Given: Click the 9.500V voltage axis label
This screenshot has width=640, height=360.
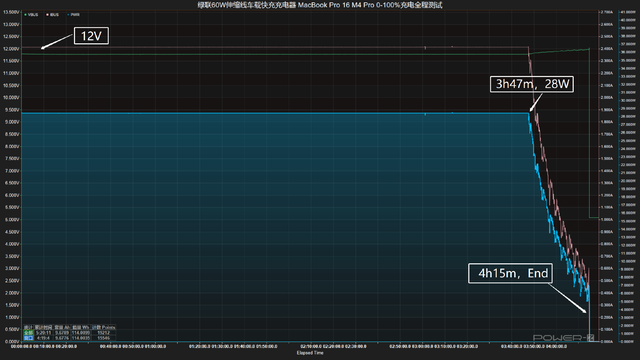Looking at the screenshot, I should pyautogui.click(x=11, y=110).
